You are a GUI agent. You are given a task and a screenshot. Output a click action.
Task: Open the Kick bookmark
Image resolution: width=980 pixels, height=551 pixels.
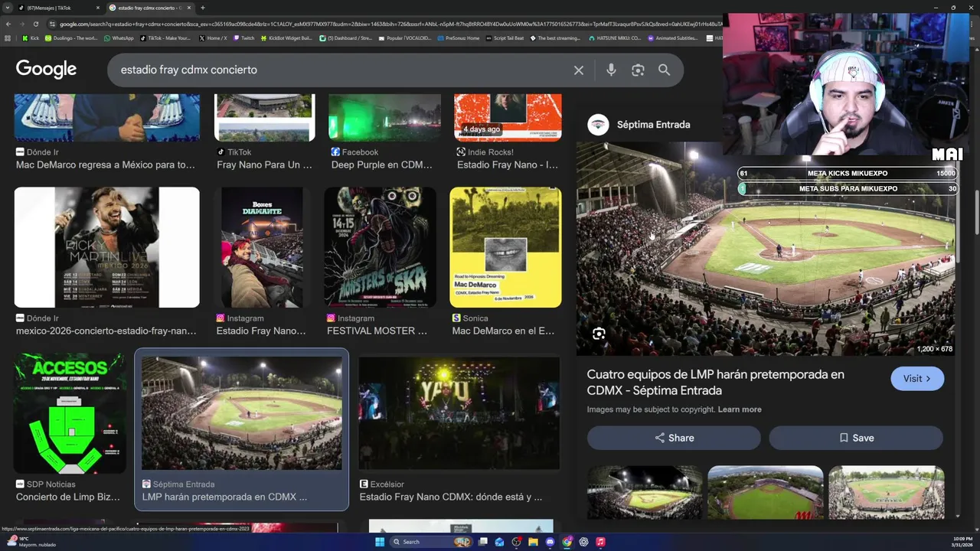[31, 37]
